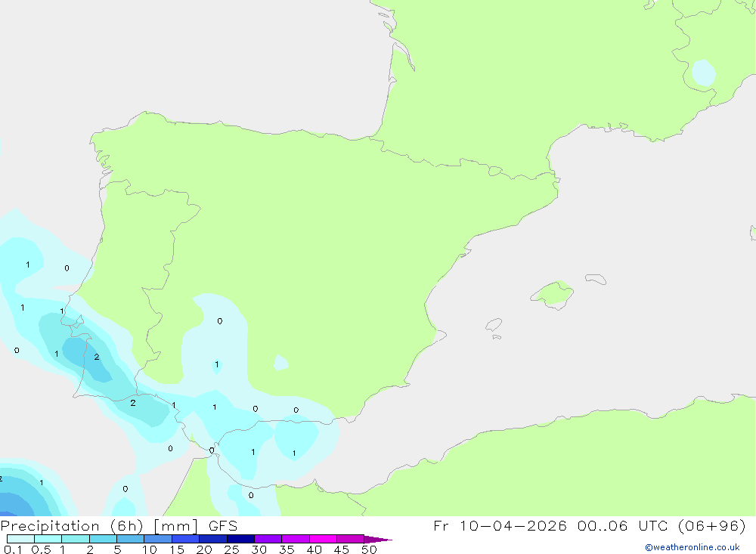Viewport: 756px width, 554px height.
Task: Select the 5–10 mm legend color swatch
Action: coord(131,539)
